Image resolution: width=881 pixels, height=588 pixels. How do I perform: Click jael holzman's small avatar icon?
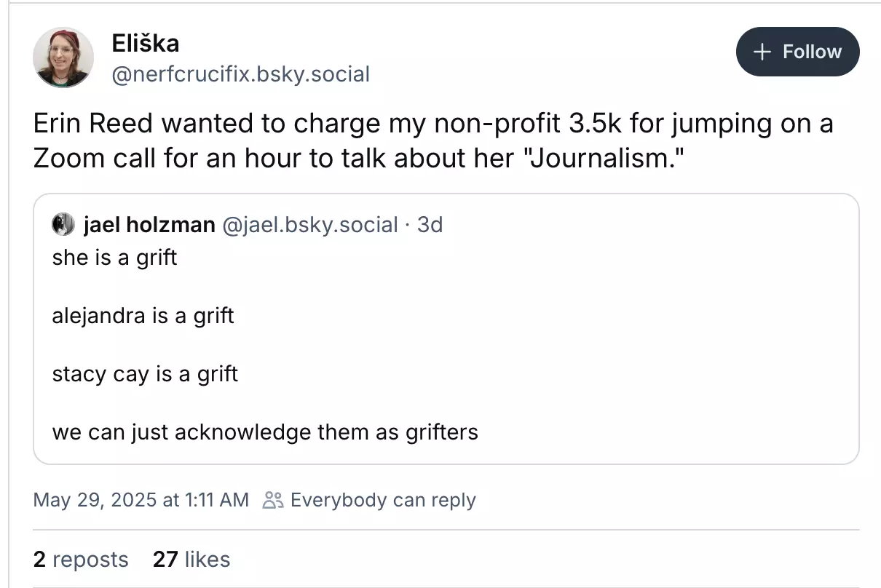coord(64,224)
